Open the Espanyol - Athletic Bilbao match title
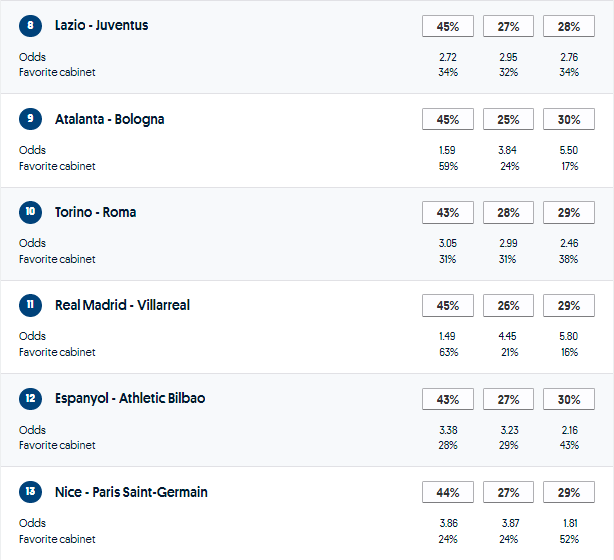The width and height of the screenshot is (614, 560). pos(130,398)
